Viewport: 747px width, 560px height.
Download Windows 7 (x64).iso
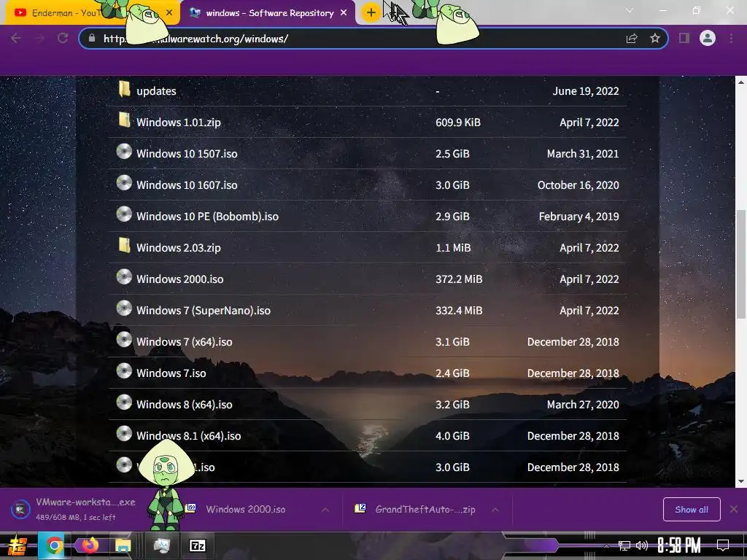(x=185, y=342)
